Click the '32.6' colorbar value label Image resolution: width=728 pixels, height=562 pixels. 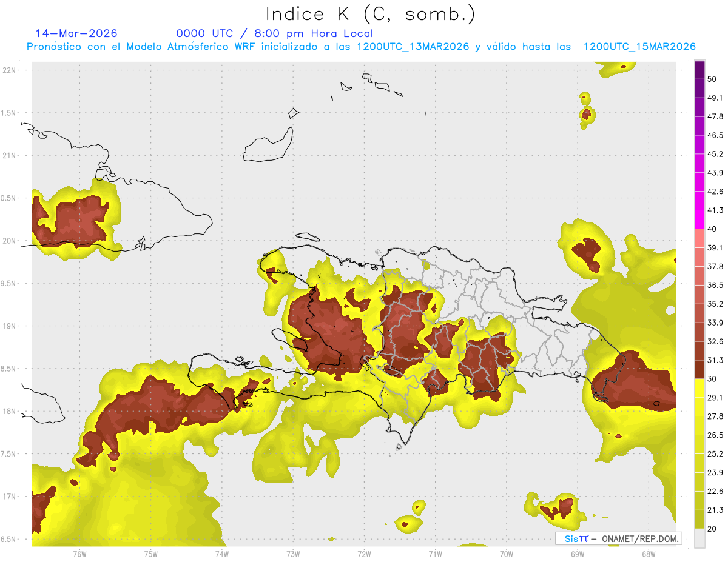(715, 341)
